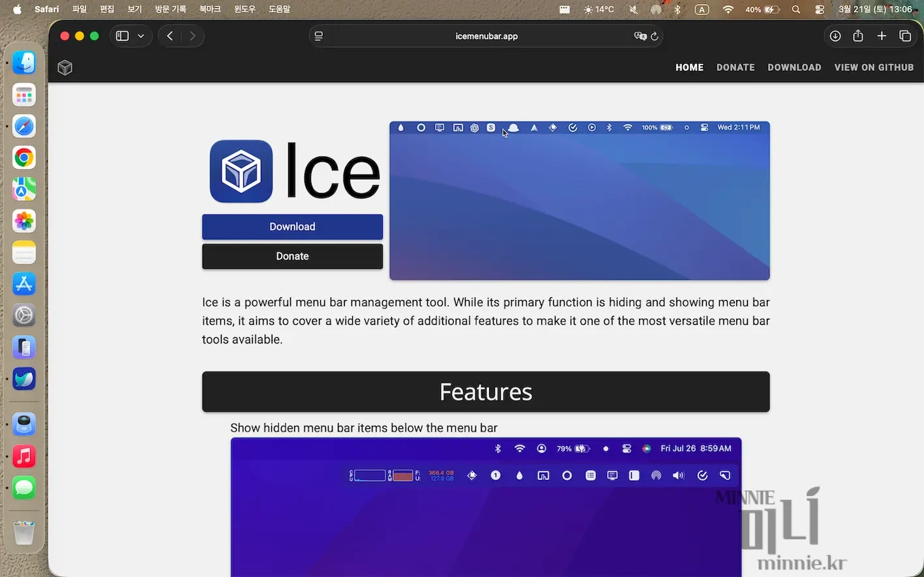
Task: Open the page menu icon in address bar
Action: tap(319, 36)
